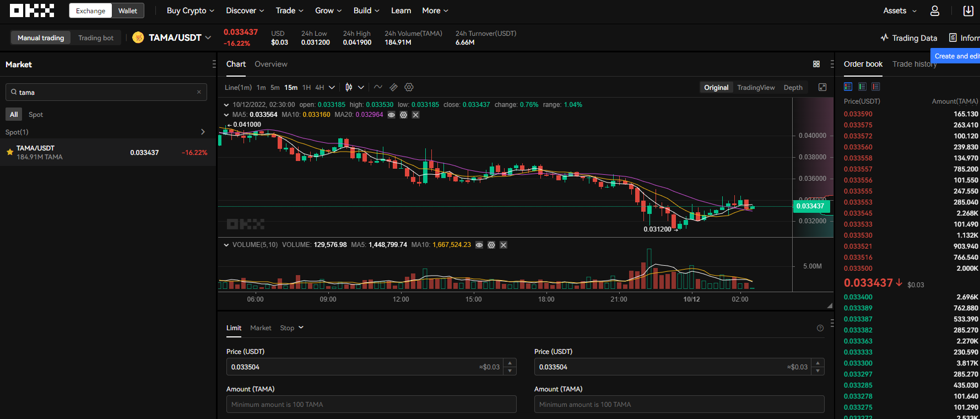Image resolution: width=980 pixels, height=419 pixels.
Task: Select Trading bot mode
Action: point(96,37)
